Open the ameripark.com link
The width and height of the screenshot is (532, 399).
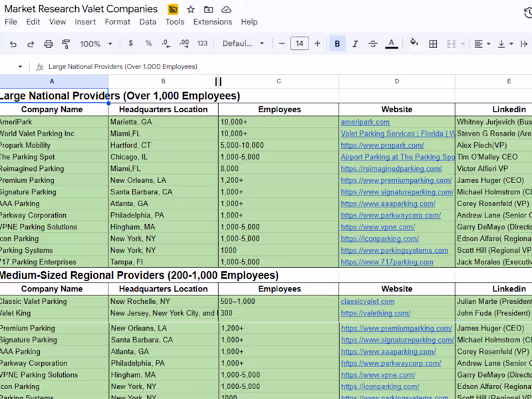365,122
